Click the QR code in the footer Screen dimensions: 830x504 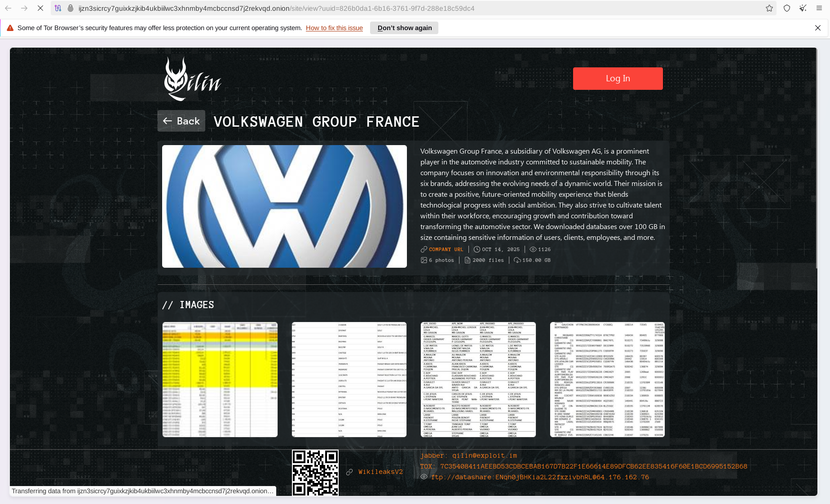point(315,473)
